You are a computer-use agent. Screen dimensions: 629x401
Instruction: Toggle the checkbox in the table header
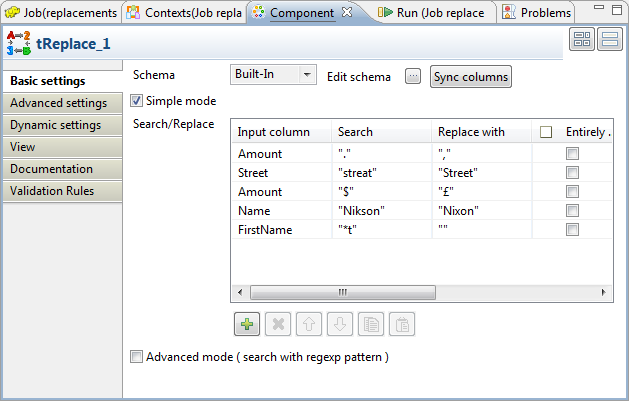pos(545,132)
